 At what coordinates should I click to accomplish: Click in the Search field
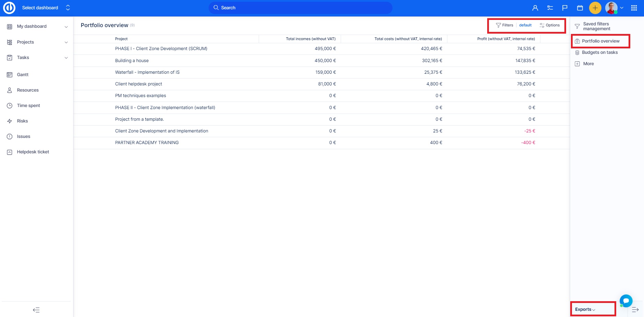tap(300, 8)
